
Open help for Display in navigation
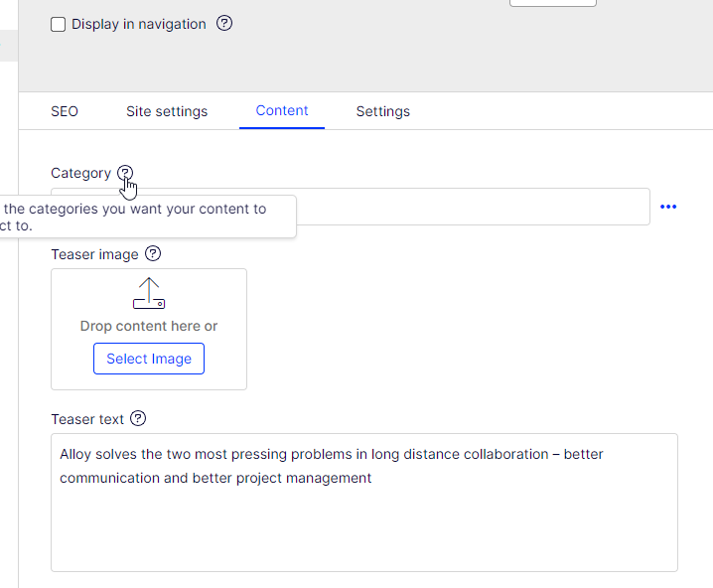coord(224,24)
